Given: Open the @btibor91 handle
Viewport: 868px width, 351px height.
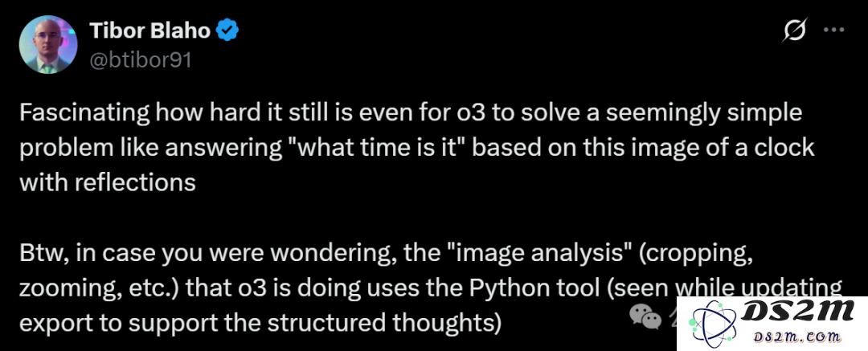Looking at the screenshot, I should [x=141, y=59].
